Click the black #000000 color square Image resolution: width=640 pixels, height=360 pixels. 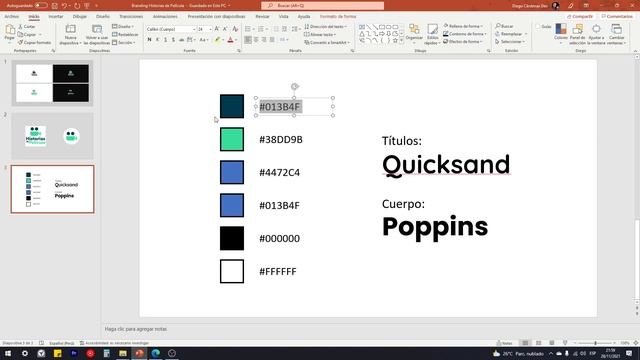tap(232, 238)
